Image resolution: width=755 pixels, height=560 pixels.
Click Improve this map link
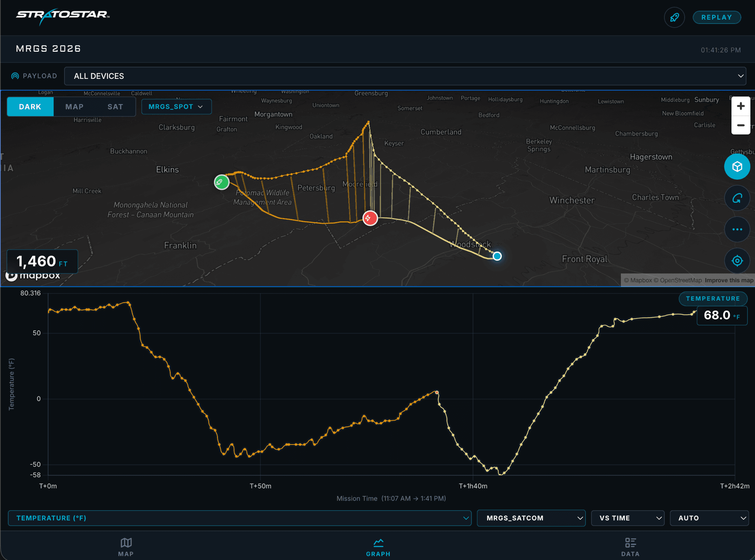[x=729, y=280]
